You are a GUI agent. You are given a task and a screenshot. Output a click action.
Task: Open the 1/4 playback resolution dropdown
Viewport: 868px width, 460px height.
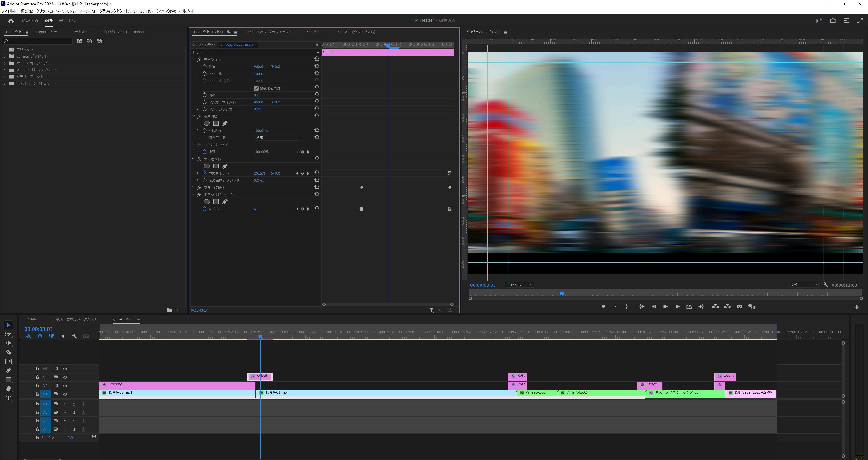click(x=803, y=284)
